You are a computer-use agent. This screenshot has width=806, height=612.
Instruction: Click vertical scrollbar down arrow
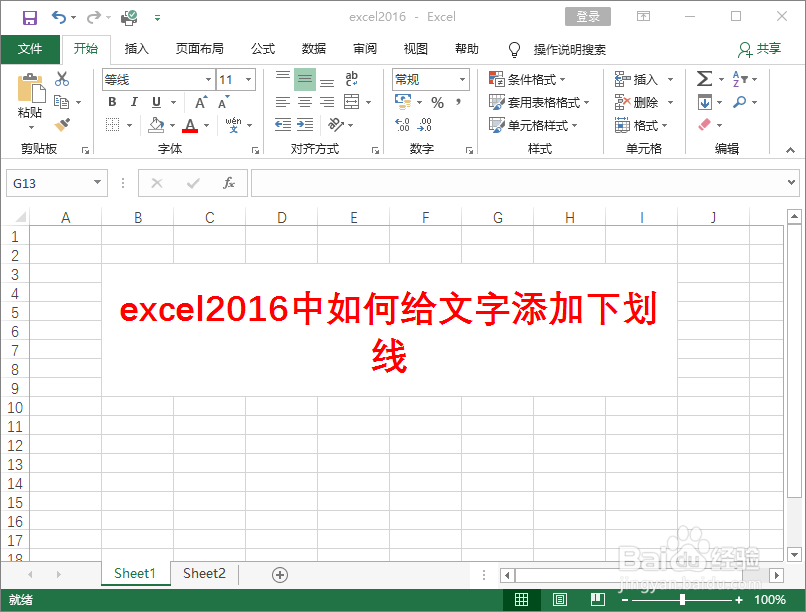click(794, 555)
